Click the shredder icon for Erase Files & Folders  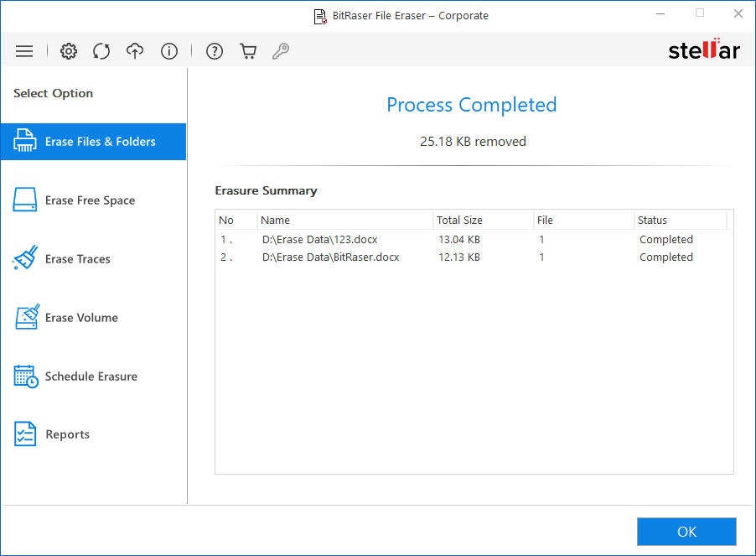point(24,140)
